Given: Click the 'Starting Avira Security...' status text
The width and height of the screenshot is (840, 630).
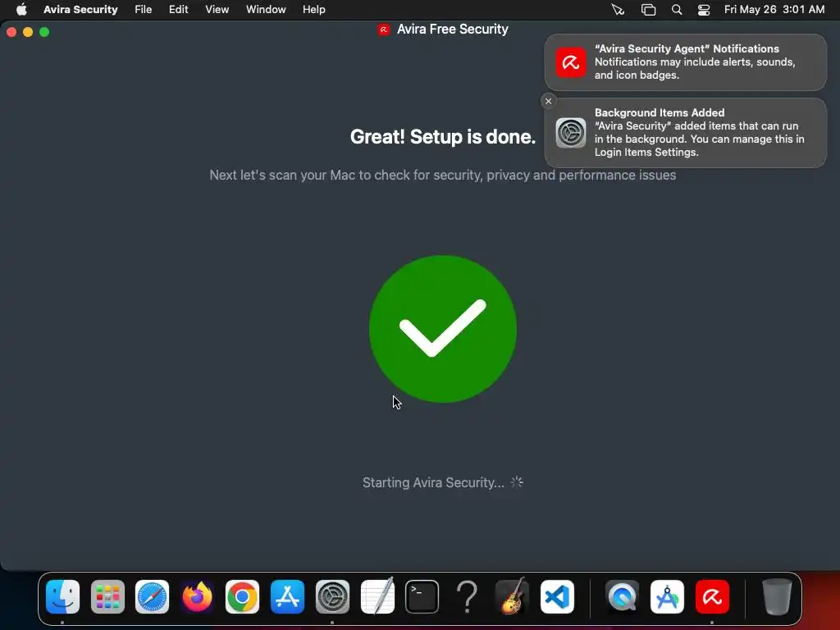Looking at the screenshot, I should pyautogui.click(x=433, y=482).
